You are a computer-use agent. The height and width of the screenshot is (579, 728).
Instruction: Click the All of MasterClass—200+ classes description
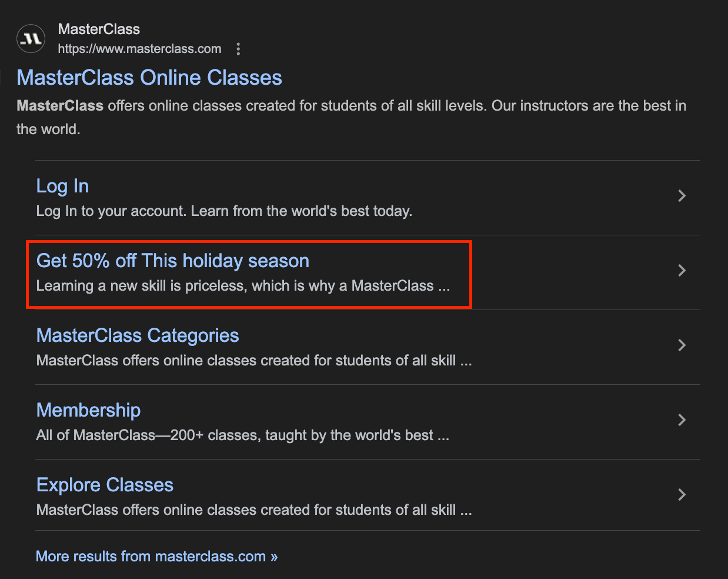[x=242, y=435]
